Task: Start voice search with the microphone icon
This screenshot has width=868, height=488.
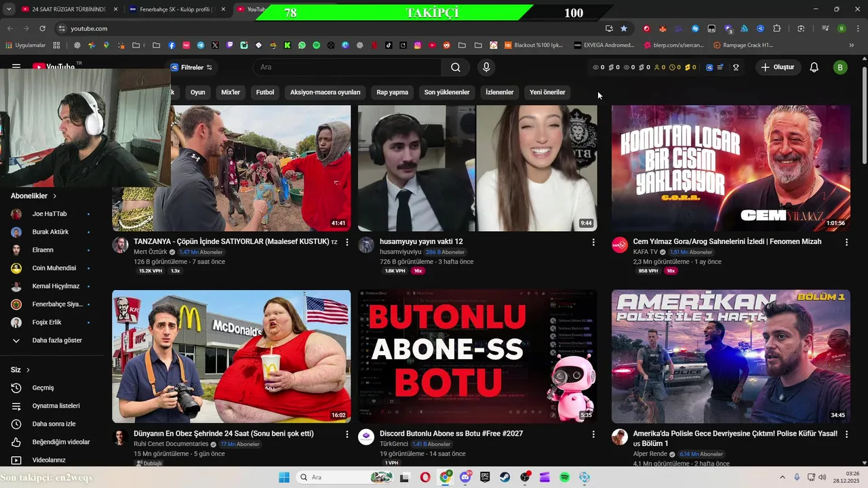Action: click(x=486, y=67)
